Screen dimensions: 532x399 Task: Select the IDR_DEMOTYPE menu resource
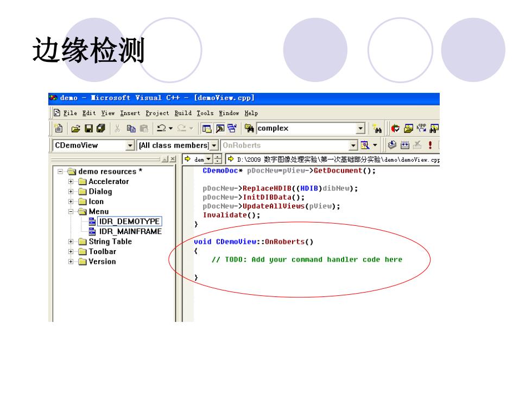tap(129, 221)
